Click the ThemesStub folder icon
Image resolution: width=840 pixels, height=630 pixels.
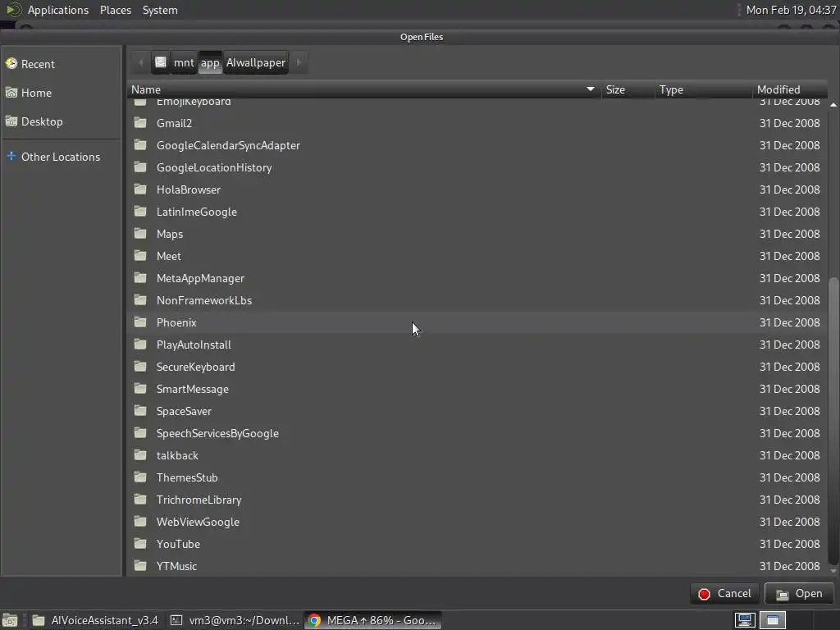tap(140, 477)
